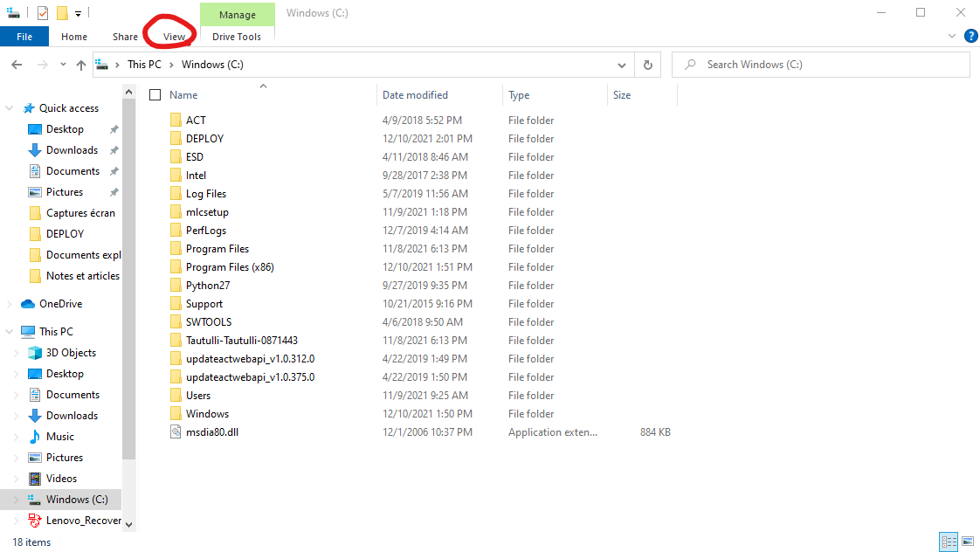Click navigation pane scrollbar down arrow
This screenshot has height=552, width=980.
click(129, 524)
